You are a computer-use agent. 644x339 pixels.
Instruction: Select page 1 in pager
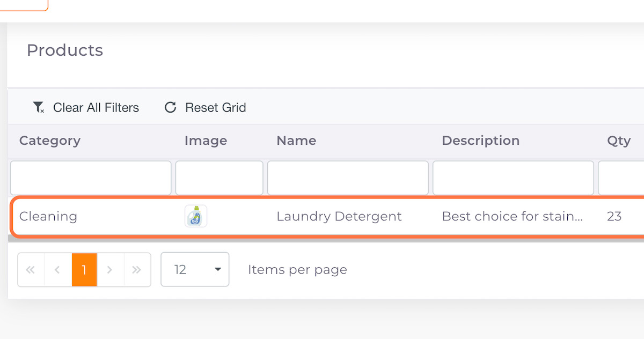tap(84, 269)
